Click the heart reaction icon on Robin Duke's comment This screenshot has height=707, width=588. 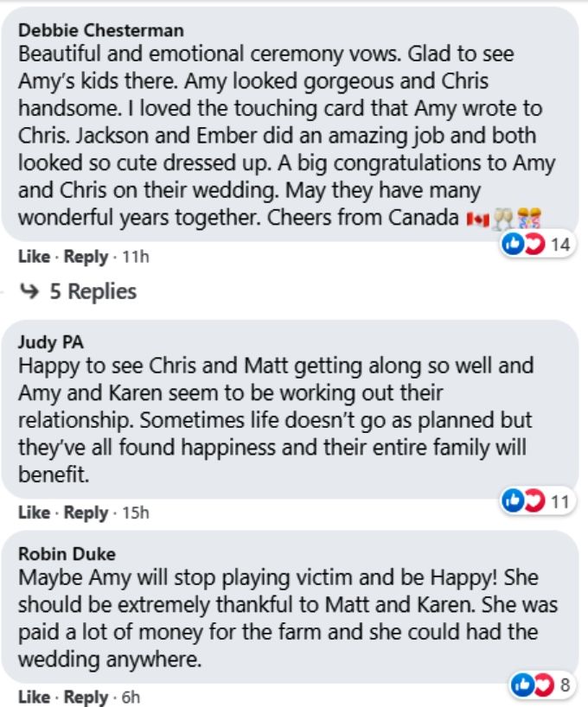[543, 685]
